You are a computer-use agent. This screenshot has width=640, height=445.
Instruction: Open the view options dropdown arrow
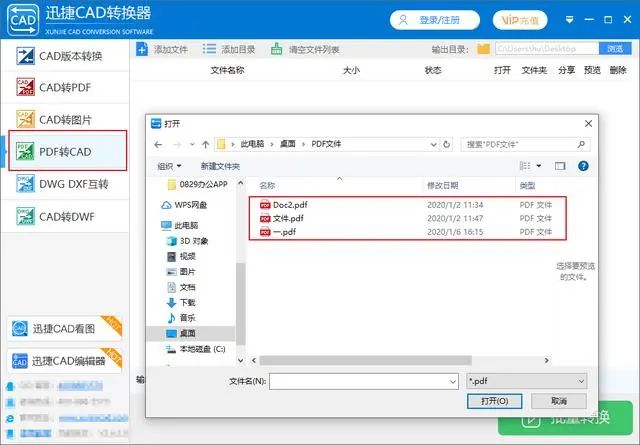tap(538, 166)
